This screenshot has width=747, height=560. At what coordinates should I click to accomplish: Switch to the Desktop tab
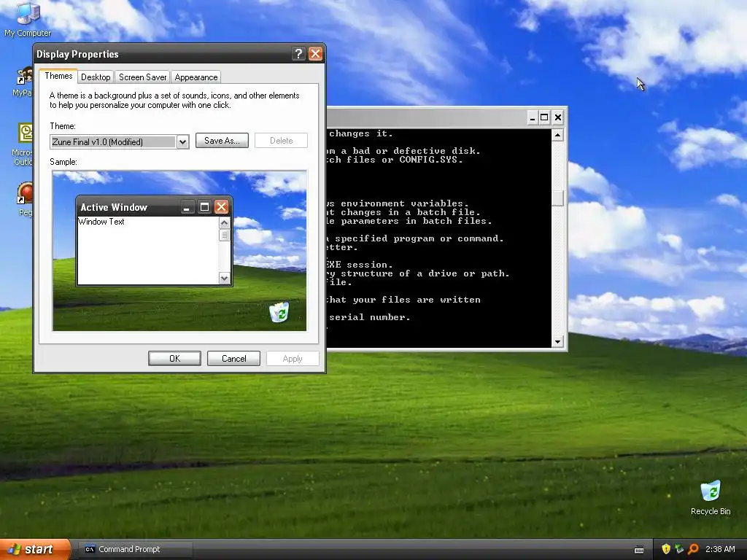(96, 77)
